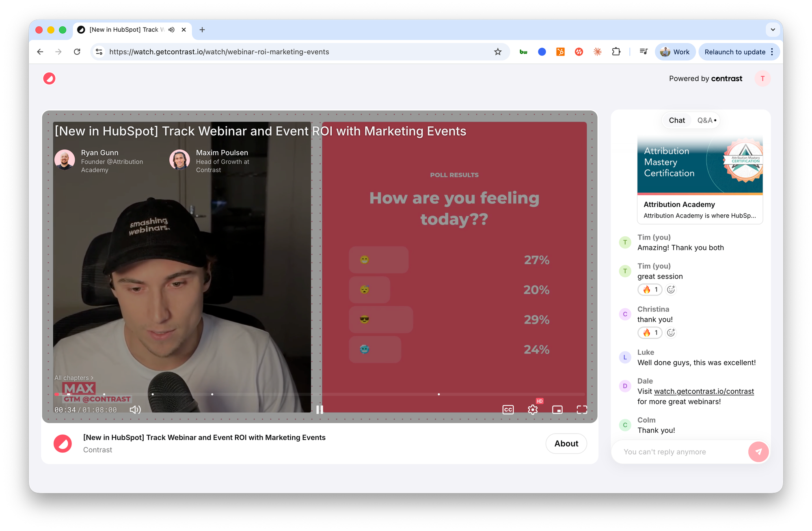Go back in browser history
Image resolution: width=812 pixels, height=531 pixels.
click(40, 52)
